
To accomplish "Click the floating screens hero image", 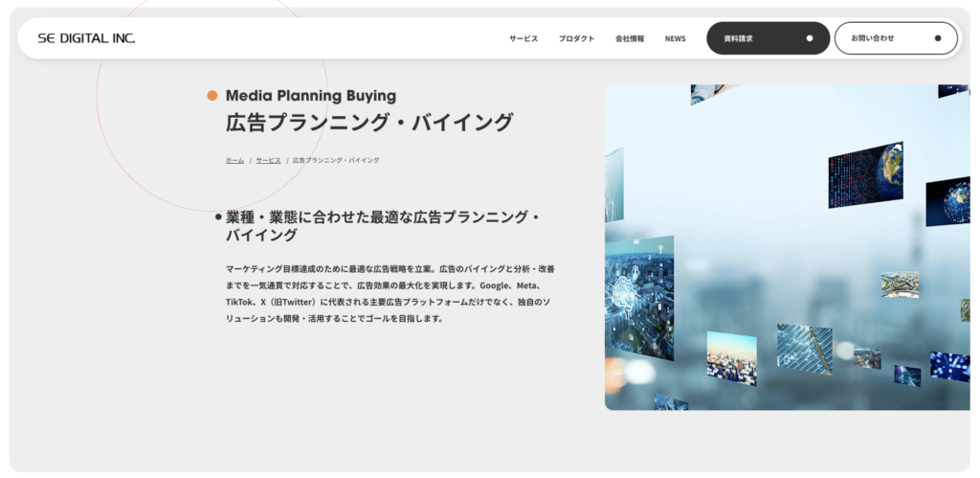I will [787, 248].
